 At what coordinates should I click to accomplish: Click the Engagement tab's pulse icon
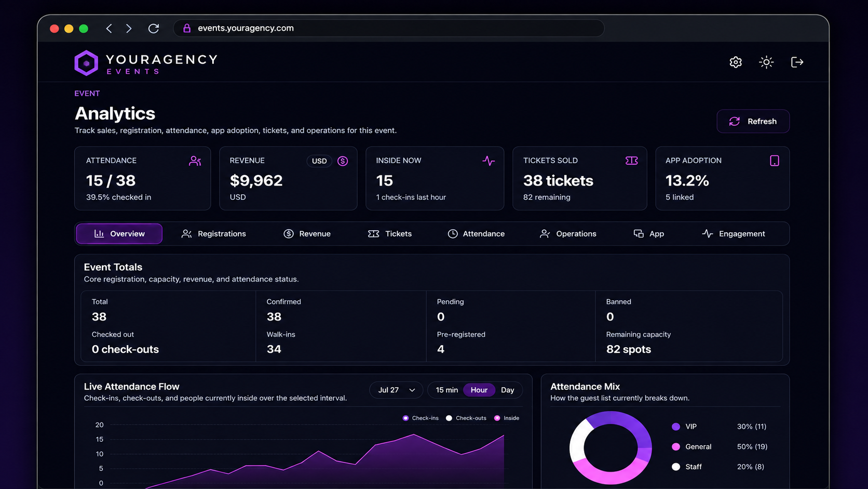708,234
